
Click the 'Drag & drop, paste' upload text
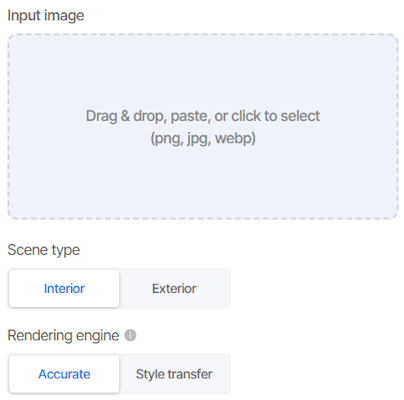coord(148,116)
